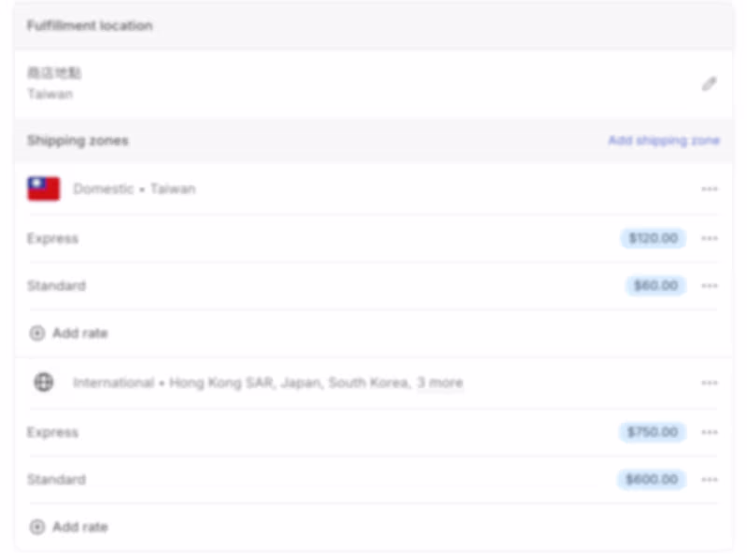Image resolution: width=747 pixels, height=560 pixels.
Task: Click the Fulfillment location header
Action: pos(91,25)
